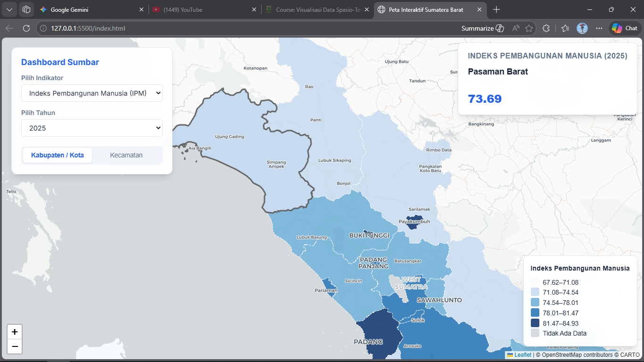Refresh the page with reload icon
Screen dimensions: 644x362
pyautogui.click(x=26, y=28)
